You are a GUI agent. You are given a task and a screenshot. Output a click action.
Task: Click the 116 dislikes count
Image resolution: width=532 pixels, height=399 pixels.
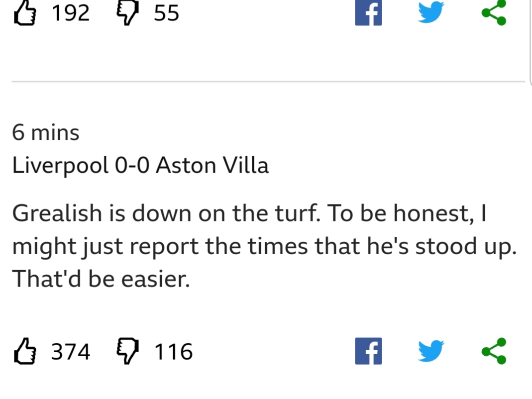(x=173, y=352)
